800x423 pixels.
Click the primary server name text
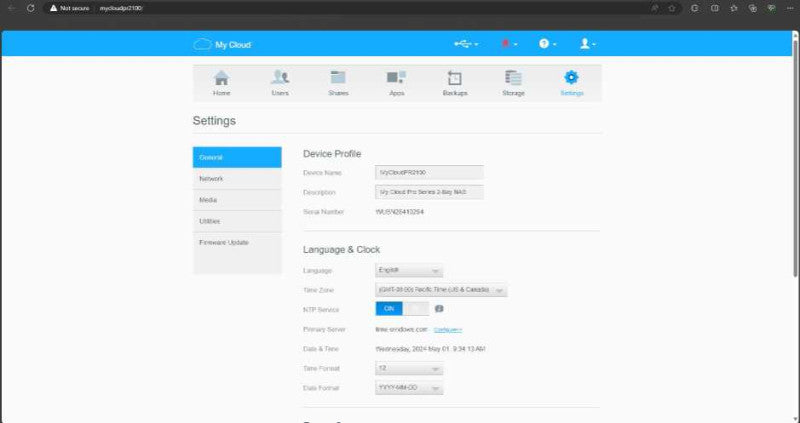point(401,330)
